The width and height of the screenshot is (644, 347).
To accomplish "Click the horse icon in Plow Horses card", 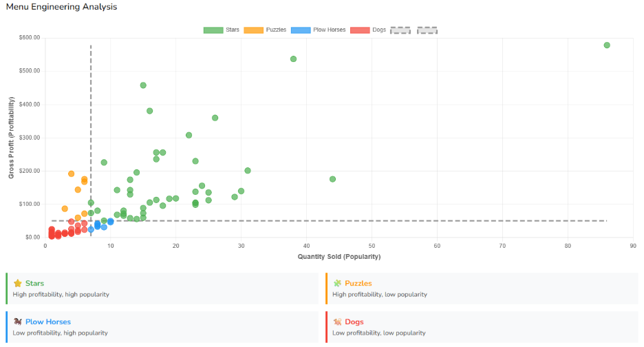I will [x=17, y=322].
